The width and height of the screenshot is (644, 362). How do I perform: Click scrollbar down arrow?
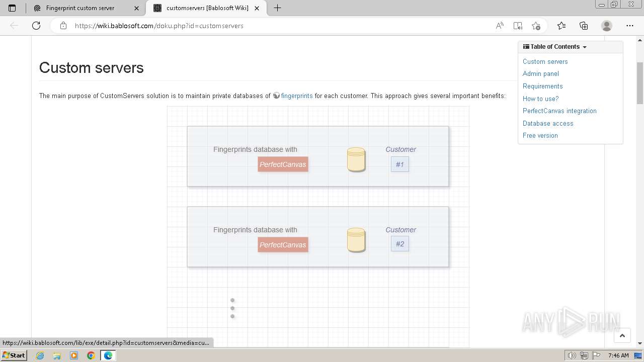pos(640,343)
